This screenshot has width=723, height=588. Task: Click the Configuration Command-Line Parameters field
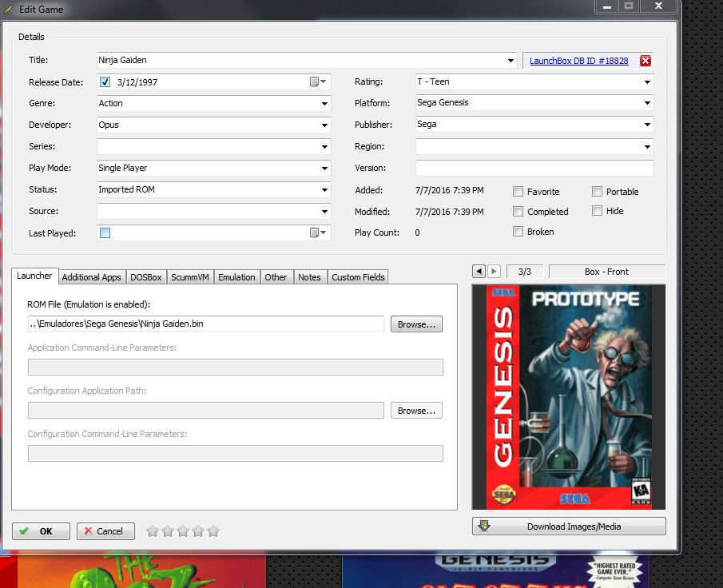(235, 453)
